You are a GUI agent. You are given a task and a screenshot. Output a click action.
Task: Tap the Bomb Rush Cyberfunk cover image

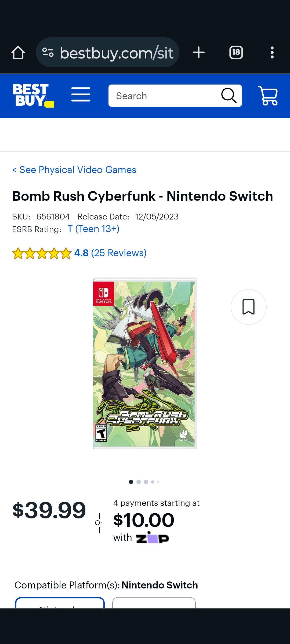[145, 363]
